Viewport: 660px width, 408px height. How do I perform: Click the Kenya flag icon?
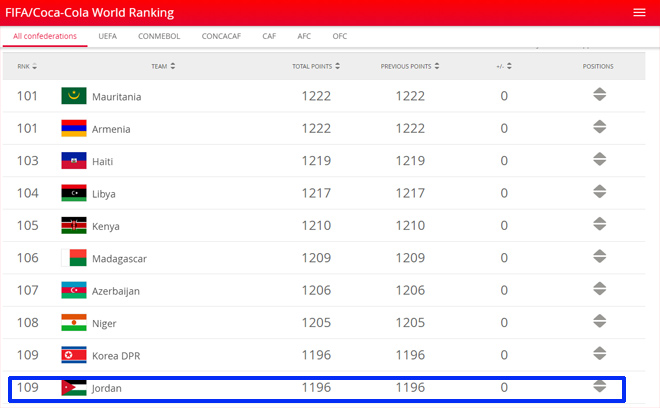point(73,226)
